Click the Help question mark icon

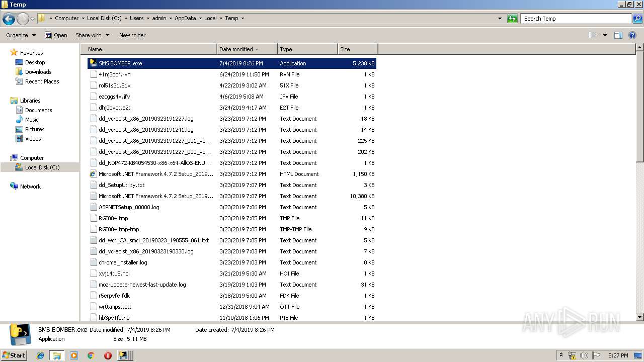(x=633, y=35)
